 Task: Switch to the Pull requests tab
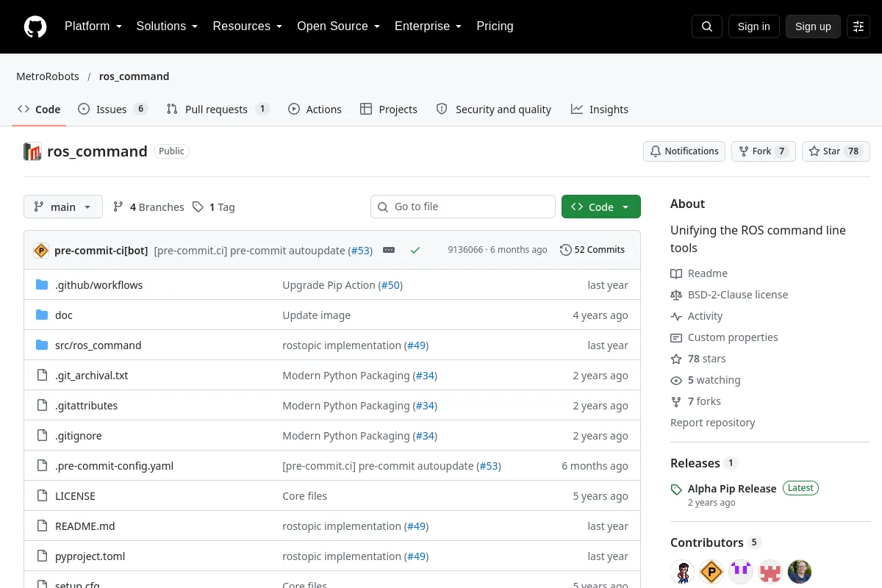218,110
